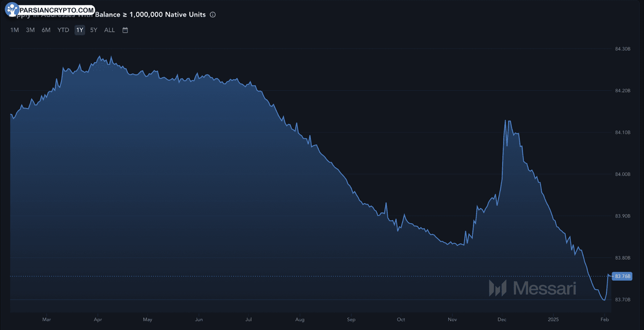Click the 83.90B axis label
This screenshot has height=330, width=644.
(x=623, y=216)
